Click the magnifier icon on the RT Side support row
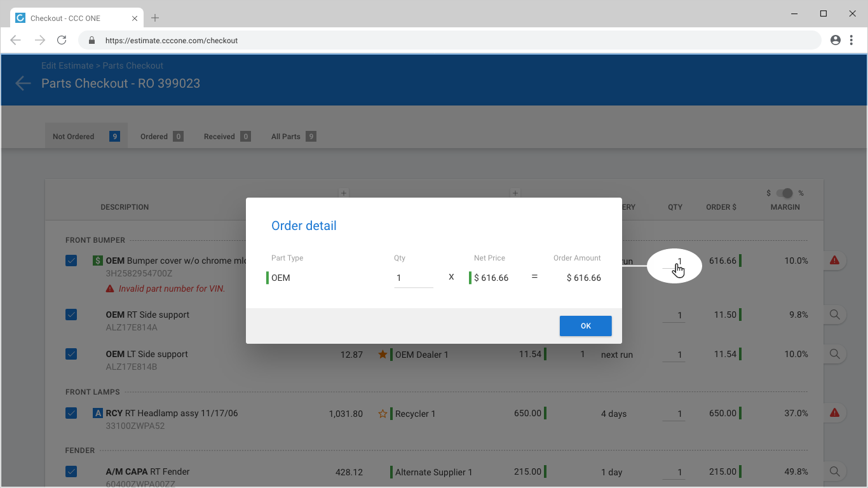 [835, 315]
